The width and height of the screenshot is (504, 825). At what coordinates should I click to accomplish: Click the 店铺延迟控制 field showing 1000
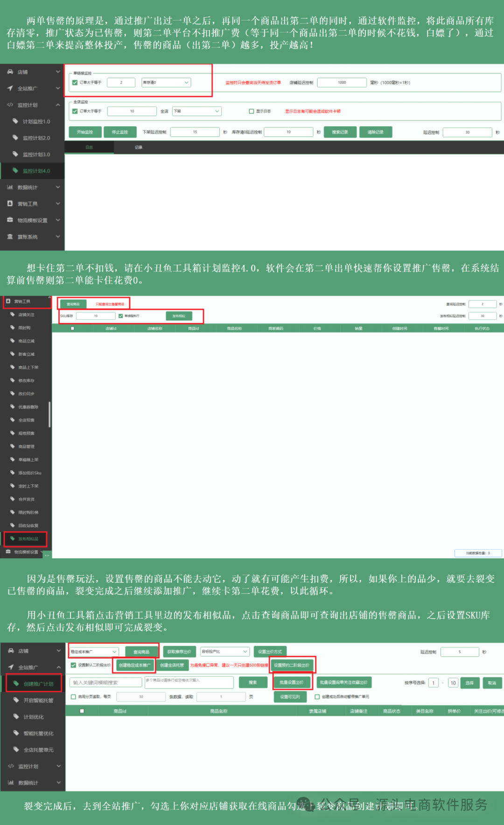[342, 83]
